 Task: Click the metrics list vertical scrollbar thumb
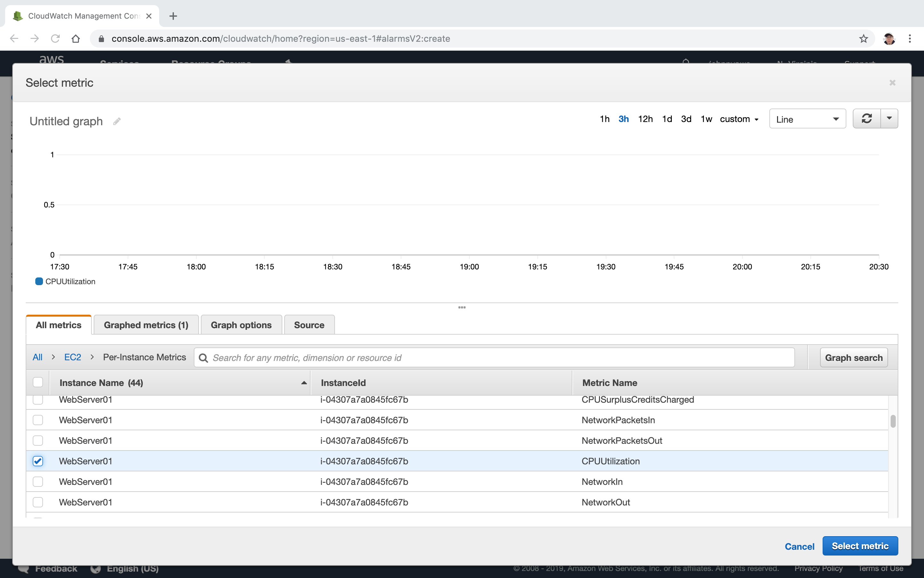tap(893, 421)
